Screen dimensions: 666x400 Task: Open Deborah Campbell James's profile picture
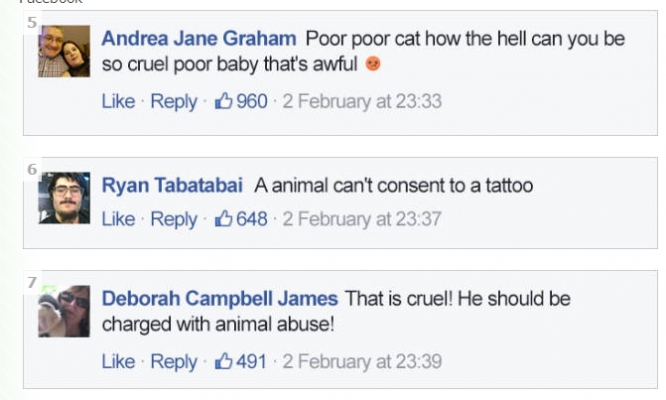(64, 312)
